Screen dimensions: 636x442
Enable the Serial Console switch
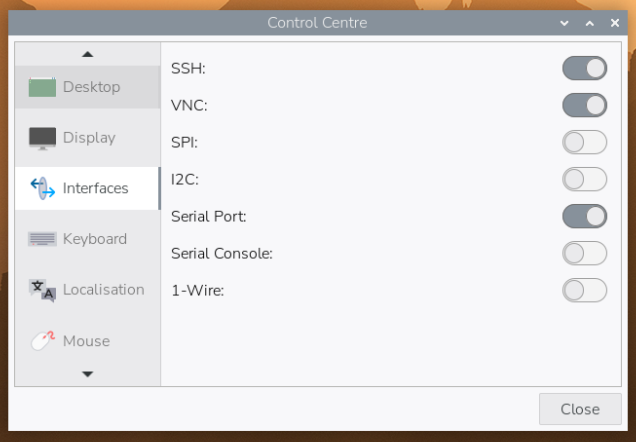(x=584, y=253)
